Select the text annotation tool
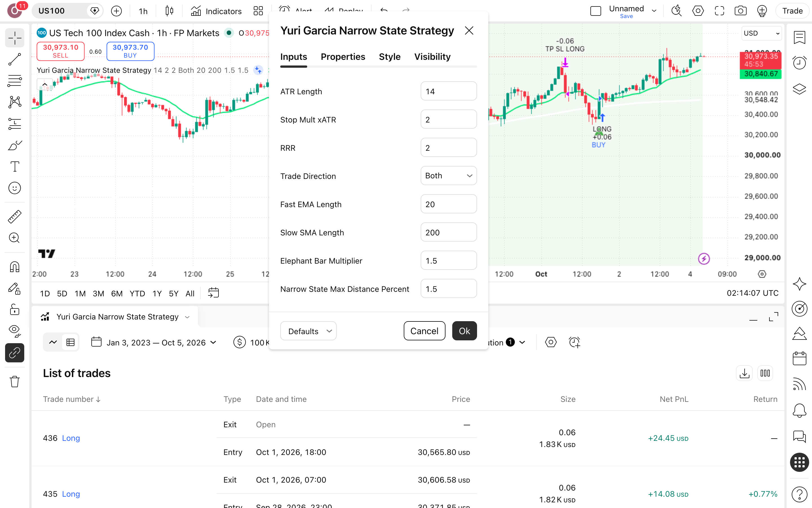The width and height of the screenshot is (812, 508). (14, 167)
